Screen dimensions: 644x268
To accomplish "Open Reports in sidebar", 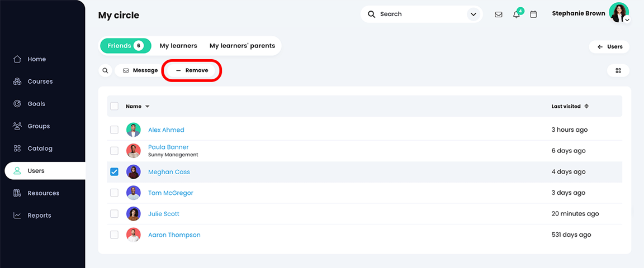I will click(42, 216).
